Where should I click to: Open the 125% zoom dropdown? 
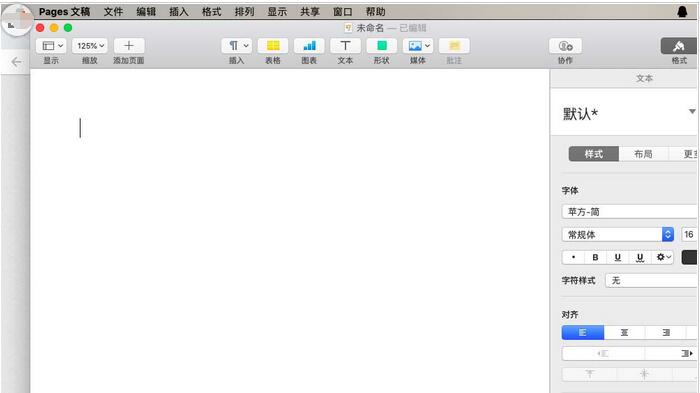pos(90,46)
